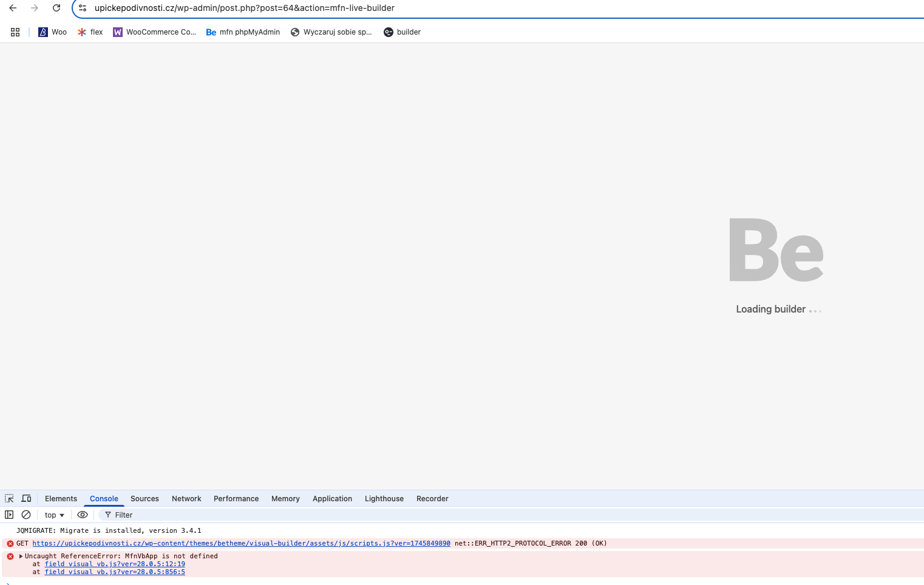Click the 'Loading builder' text
924x585 pixels.
click(x=771, y=309)
